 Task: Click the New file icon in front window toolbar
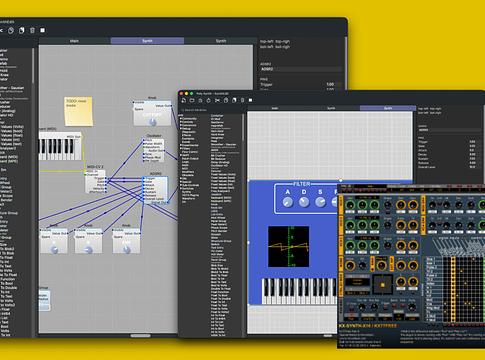pyautogui.click(x=183, y=100)
